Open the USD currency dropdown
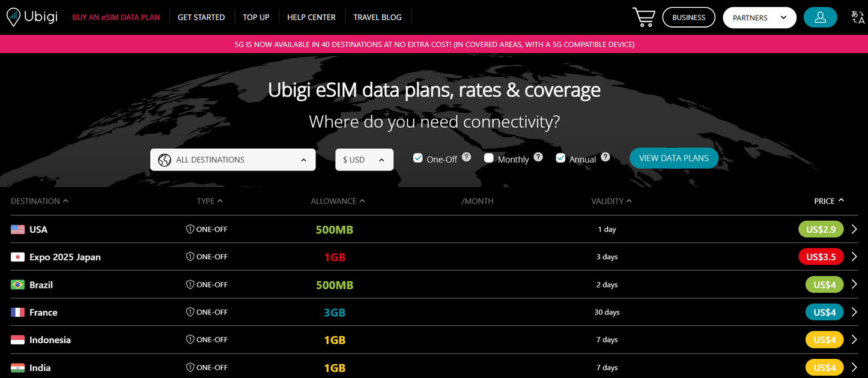868x378 pixels. pos(364,160)
